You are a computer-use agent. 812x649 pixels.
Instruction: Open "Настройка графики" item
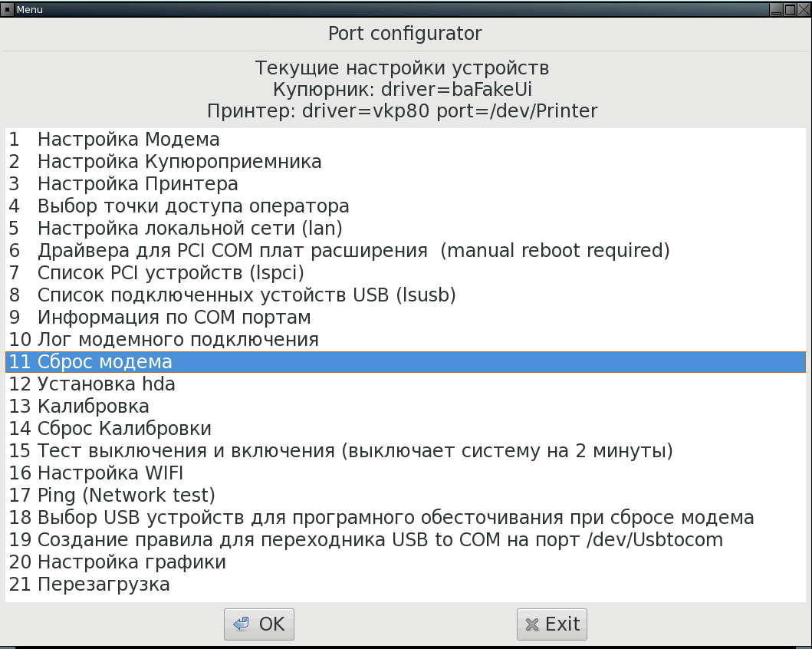point(131,562)
